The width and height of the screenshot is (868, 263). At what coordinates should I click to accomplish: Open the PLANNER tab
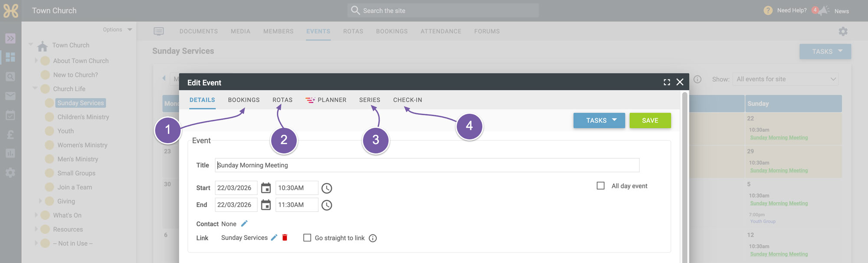tap(326, 100)
